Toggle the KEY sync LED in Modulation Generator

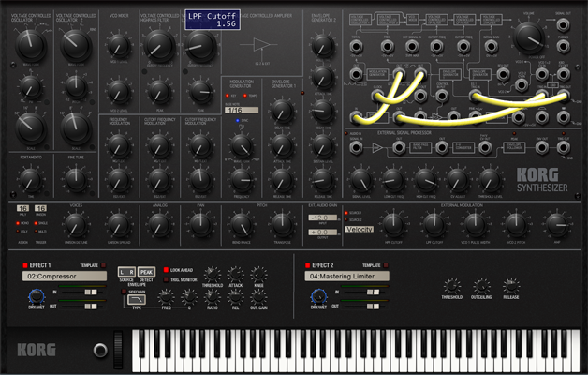coord(228,96)
